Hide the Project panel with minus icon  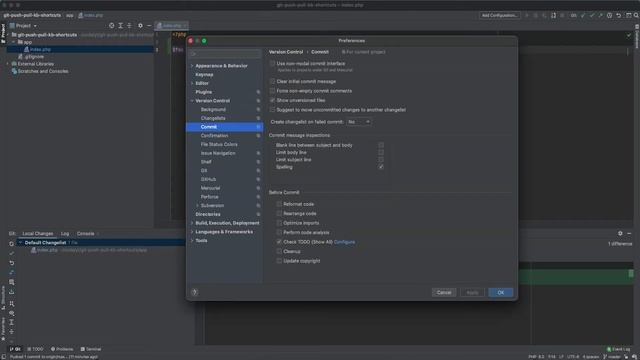pos(149,25)
